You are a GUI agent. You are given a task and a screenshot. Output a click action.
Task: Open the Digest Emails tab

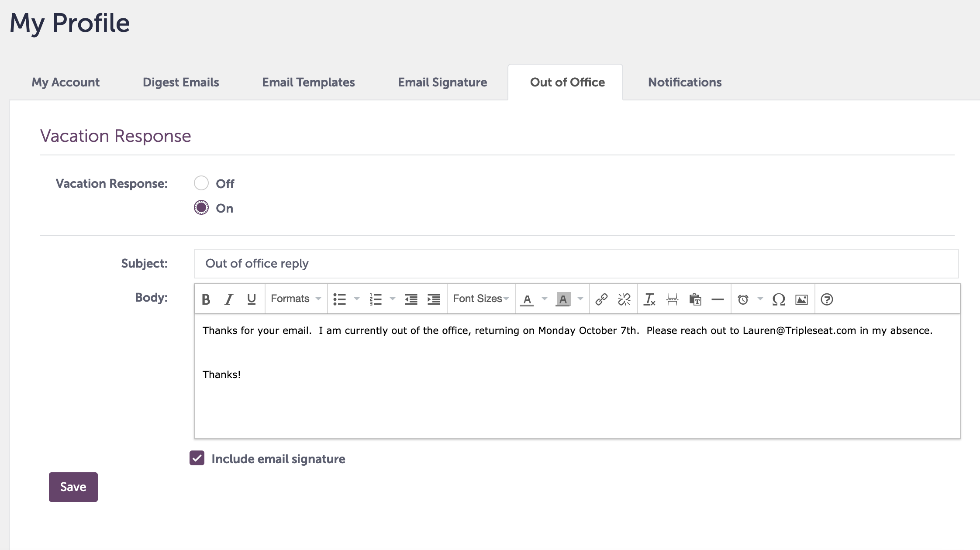point(181,82)
